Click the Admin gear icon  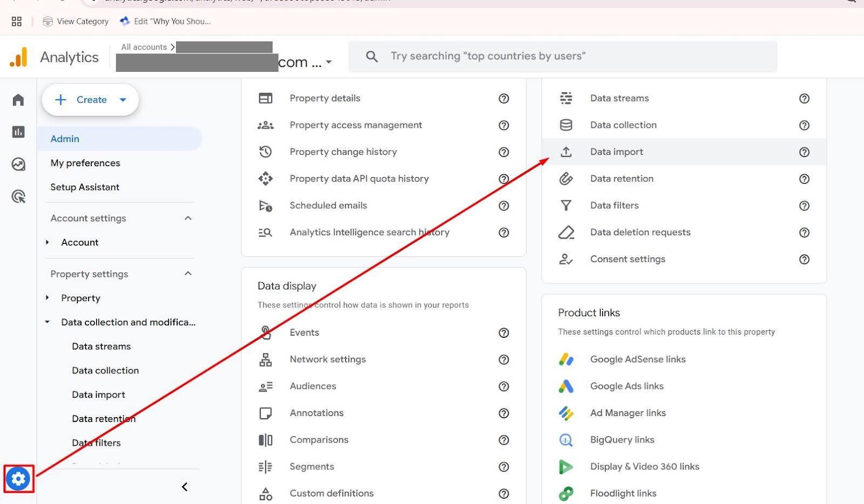[x=18, y=479]
